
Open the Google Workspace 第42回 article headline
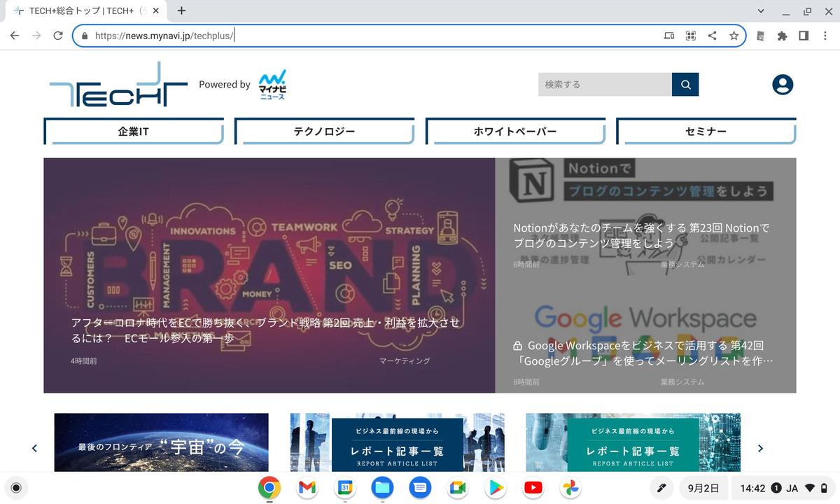(643, 353)
